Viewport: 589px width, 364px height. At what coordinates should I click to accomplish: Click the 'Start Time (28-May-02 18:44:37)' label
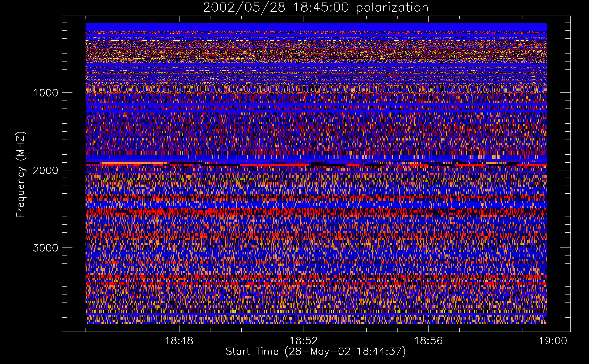coord(316,352)
